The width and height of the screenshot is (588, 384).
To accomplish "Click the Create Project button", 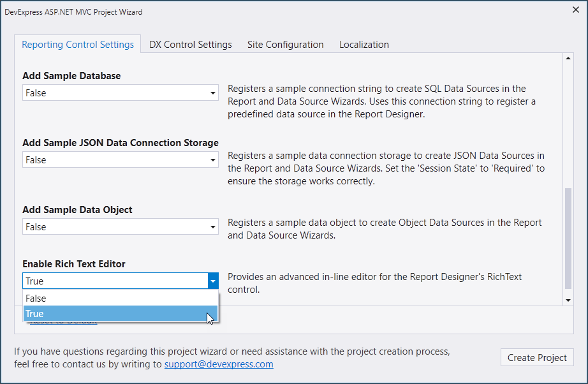I will coord(537,357).
